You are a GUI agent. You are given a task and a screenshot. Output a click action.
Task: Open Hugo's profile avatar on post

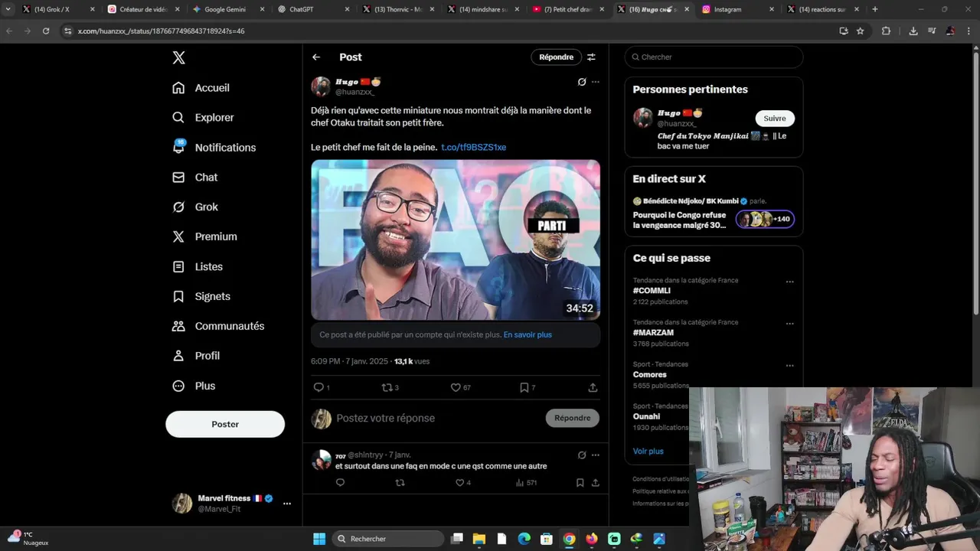[x=321, y=86]
